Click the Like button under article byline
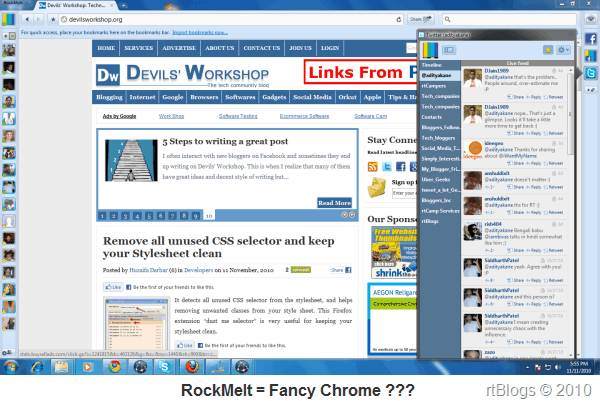 [x=113, y=287]
